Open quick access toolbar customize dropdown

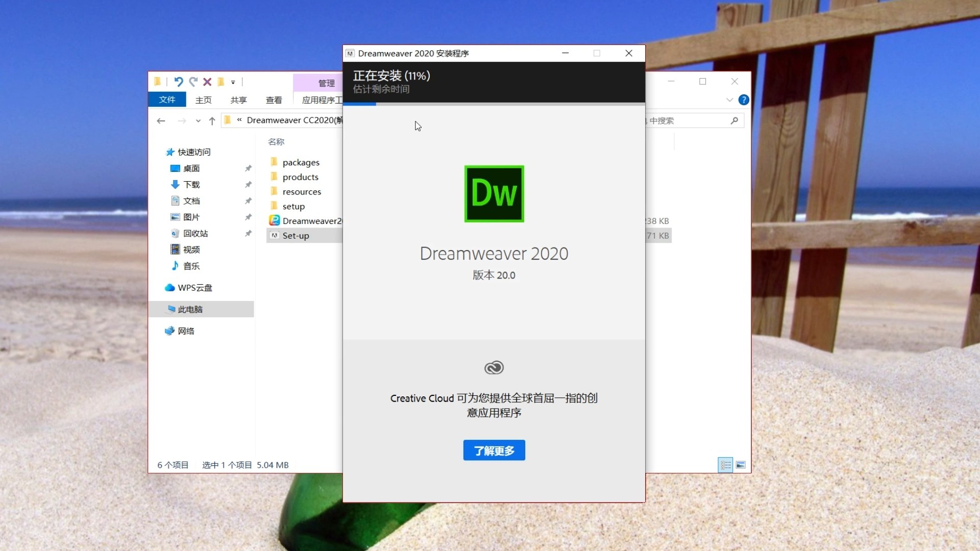233,82
